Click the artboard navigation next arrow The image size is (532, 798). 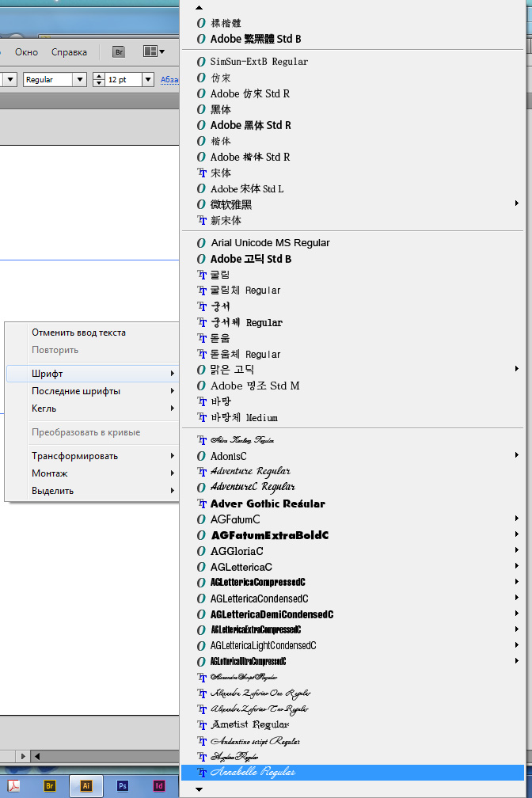22,756
